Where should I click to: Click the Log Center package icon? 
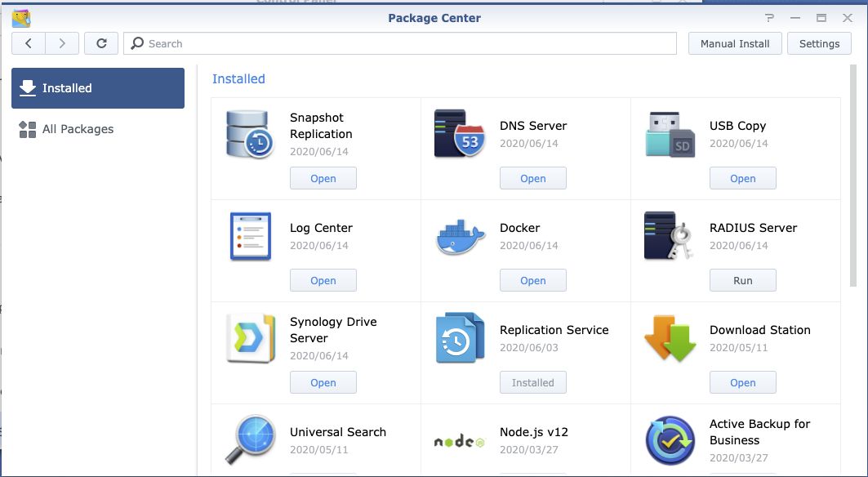click(x=250, y=236)
